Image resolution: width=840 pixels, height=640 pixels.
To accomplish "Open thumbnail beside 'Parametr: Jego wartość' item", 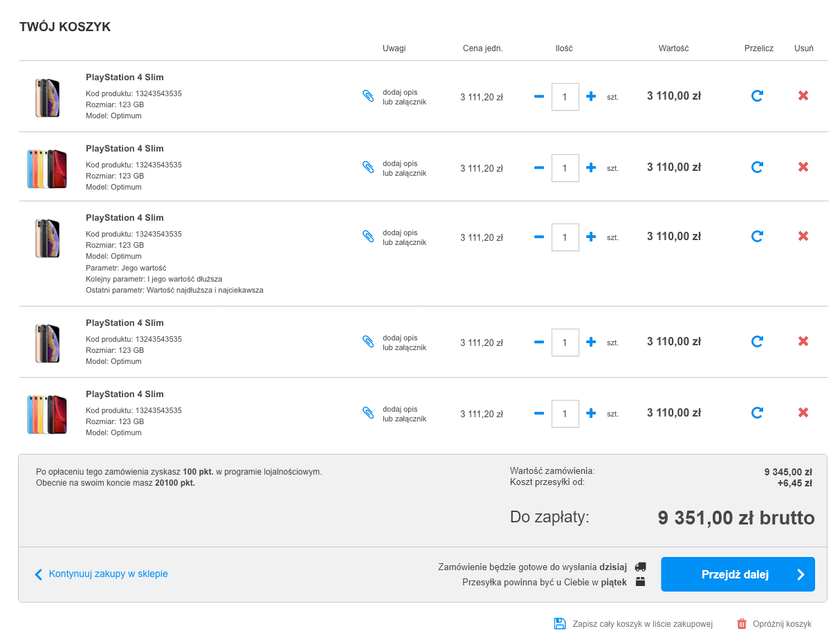I will [47, 238].
